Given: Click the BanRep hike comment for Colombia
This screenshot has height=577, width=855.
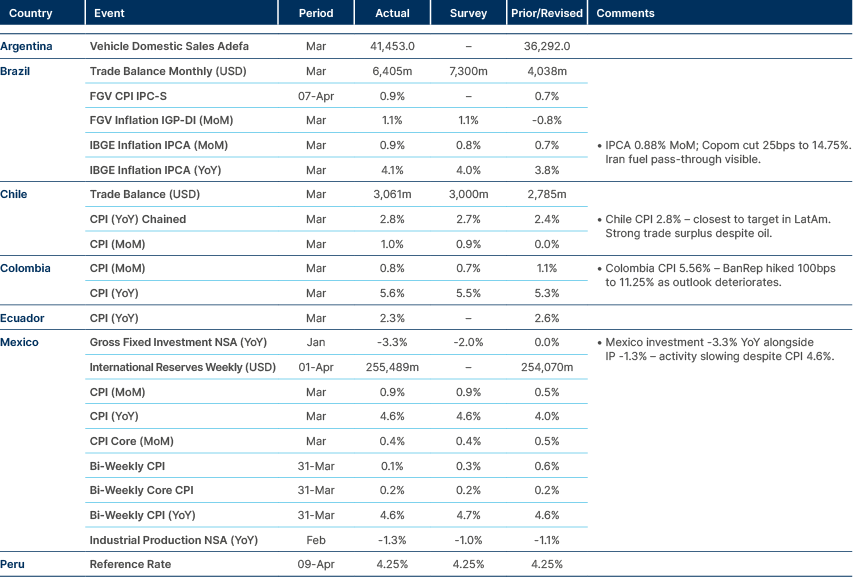Looking at the screenshot, I should 720,275.
